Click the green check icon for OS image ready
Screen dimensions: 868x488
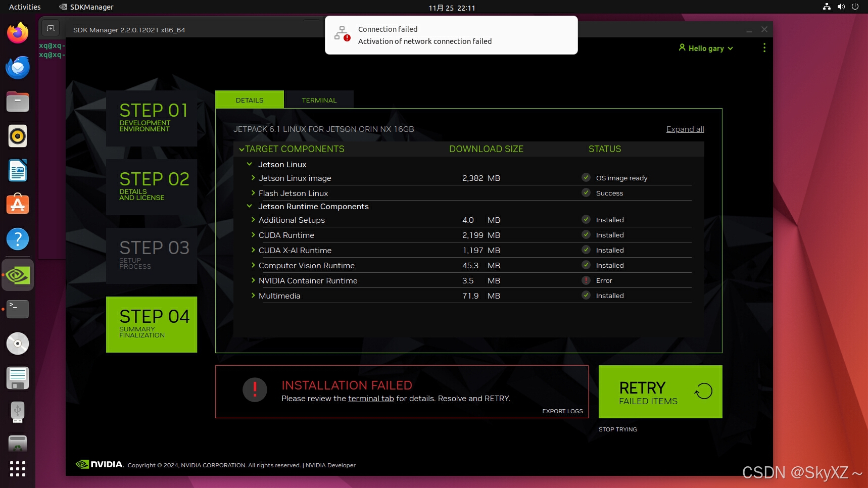[586, 177]
